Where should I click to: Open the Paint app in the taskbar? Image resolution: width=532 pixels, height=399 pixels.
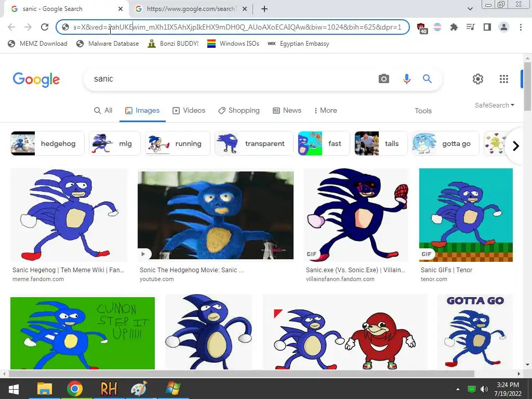coord(139,389)
